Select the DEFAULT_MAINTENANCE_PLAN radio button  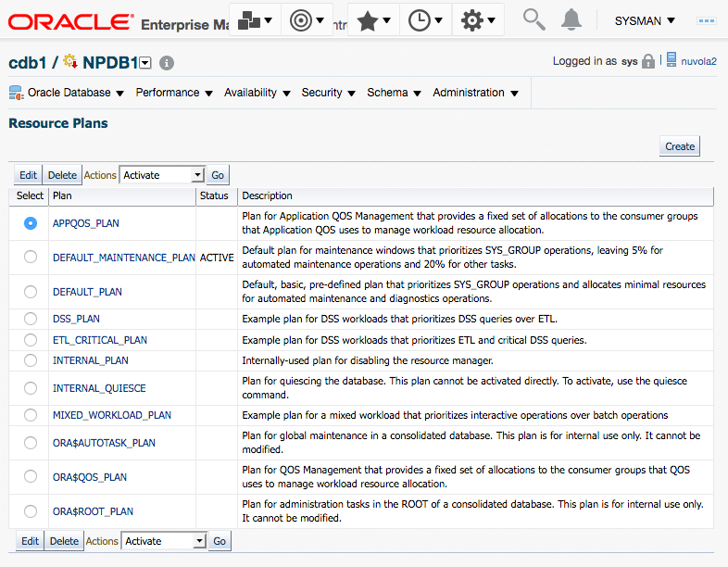pyautogui.click(x=31, y=257)
